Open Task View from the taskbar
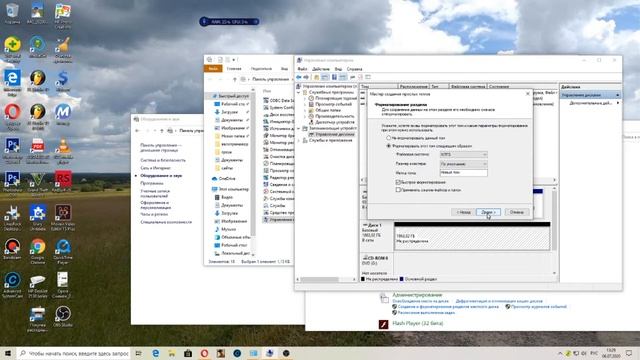640x360 pixels. (138, 353)
